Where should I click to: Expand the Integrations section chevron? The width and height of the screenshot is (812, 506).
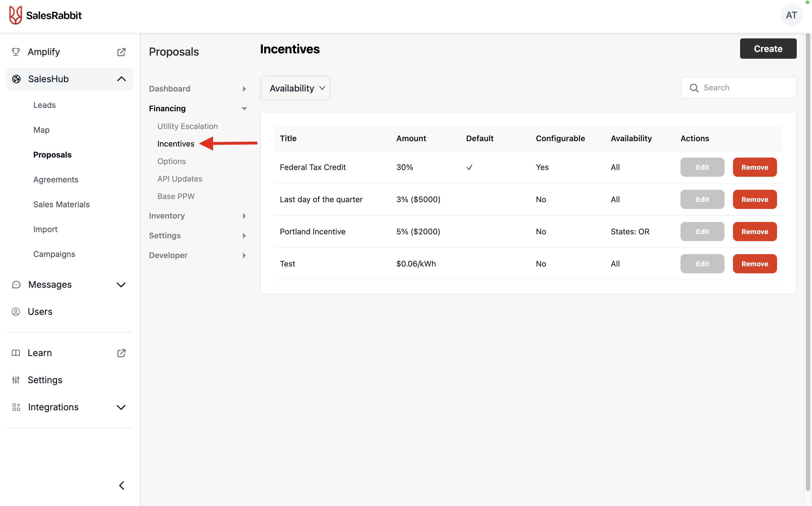point(121,407)
